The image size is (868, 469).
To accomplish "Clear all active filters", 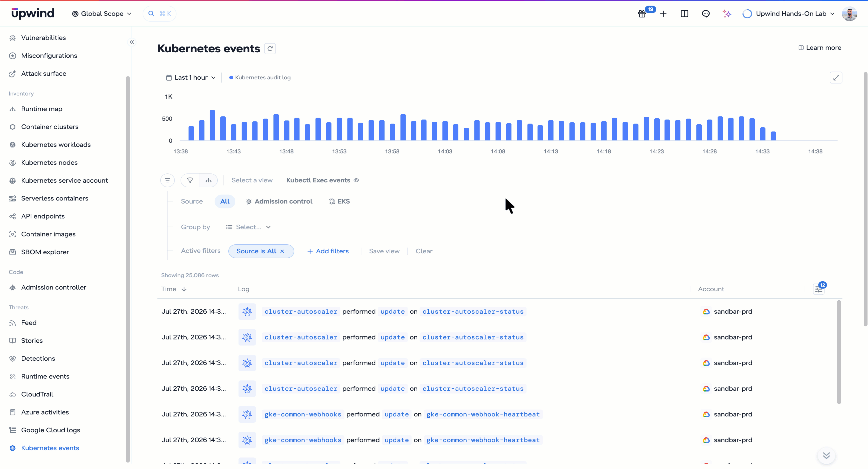I will pos(424,251).
